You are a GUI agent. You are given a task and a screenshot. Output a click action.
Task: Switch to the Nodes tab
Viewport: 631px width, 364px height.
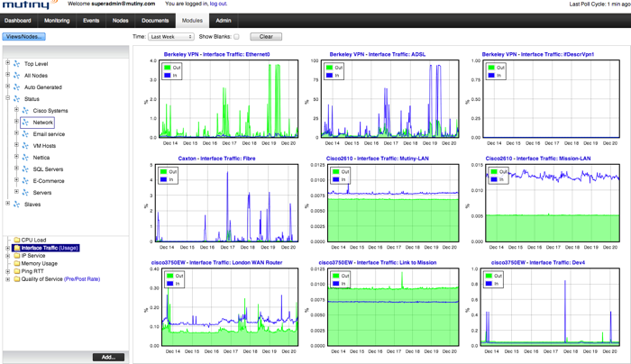[120, 21]
